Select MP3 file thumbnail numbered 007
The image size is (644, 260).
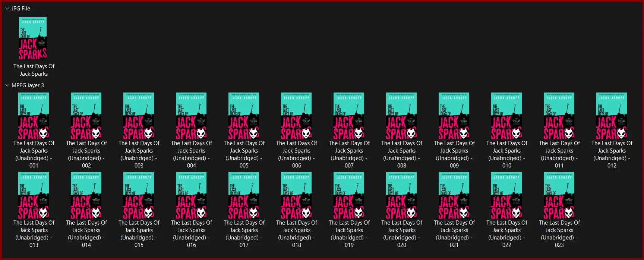(349, 116)
